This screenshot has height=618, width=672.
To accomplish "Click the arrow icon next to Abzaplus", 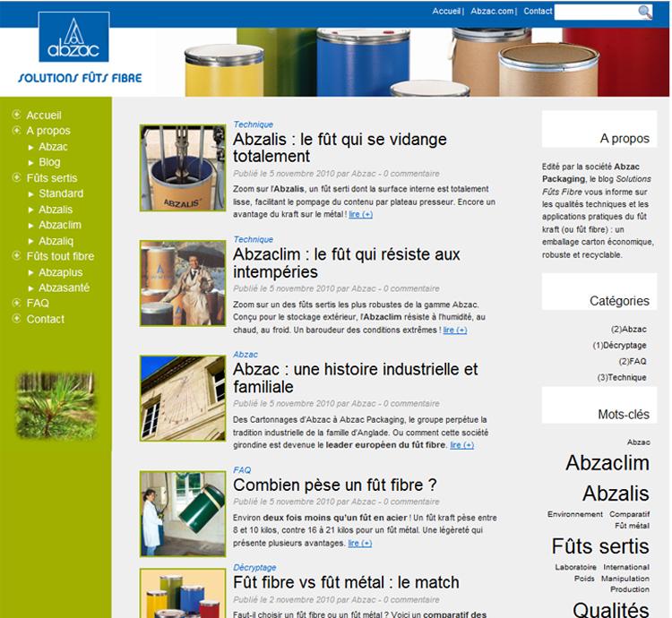I will pos(30,273).
